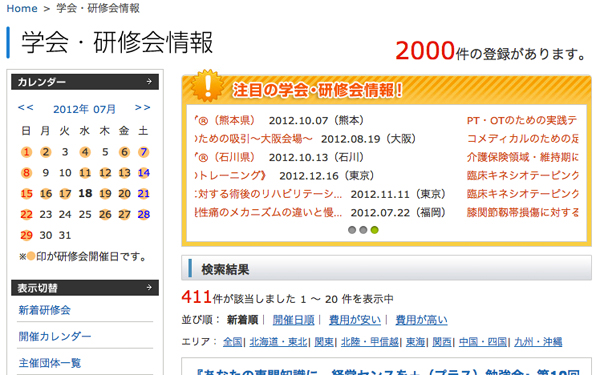Click today's date 18 in calendar
This screenshot has width=600, height=375.
(x=85, y=194)
